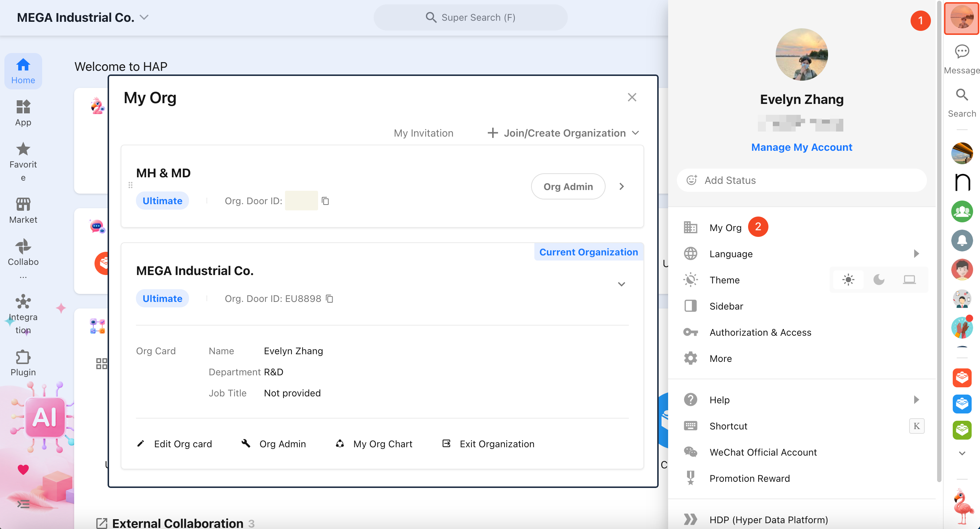Click Manage My Account link
Viewport: 980px width, 529px height.
(802, 147)
